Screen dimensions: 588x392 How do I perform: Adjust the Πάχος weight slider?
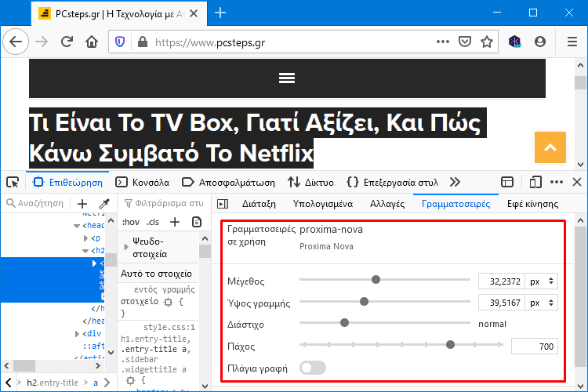pyautogui.click(x=450, y=344)
